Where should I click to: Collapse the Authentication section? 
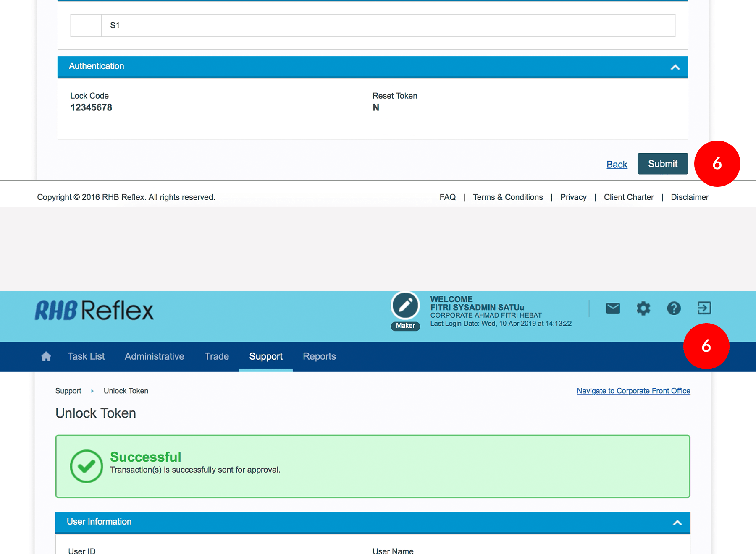[x=675, y=67]
